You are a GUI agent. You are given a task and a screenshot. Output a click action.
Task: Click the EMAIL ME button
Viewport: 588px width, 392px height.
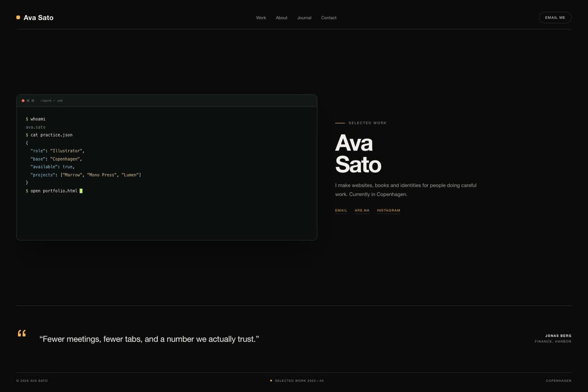tap(555, 18)
